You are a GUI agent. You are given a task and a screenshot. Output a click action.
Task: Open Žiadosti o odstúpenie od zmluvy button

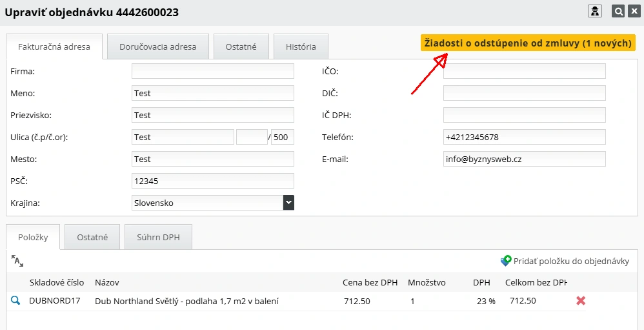528,43
